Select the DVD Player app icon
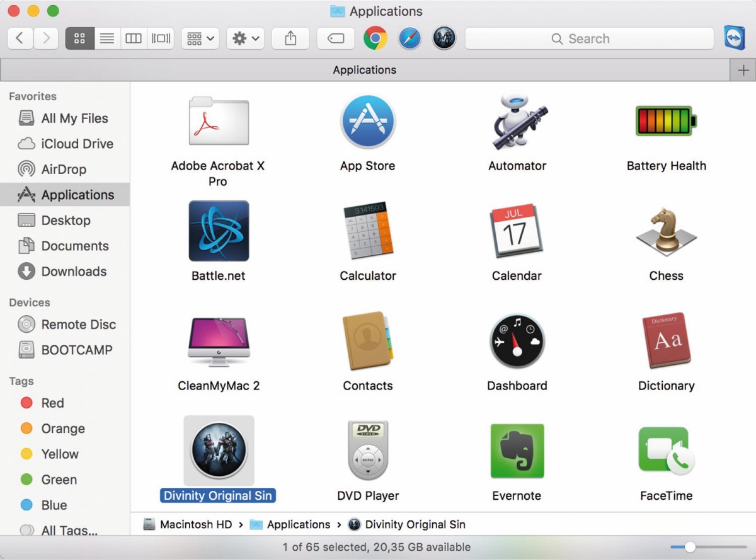The image size is (756, 559). tap(368, 451)
